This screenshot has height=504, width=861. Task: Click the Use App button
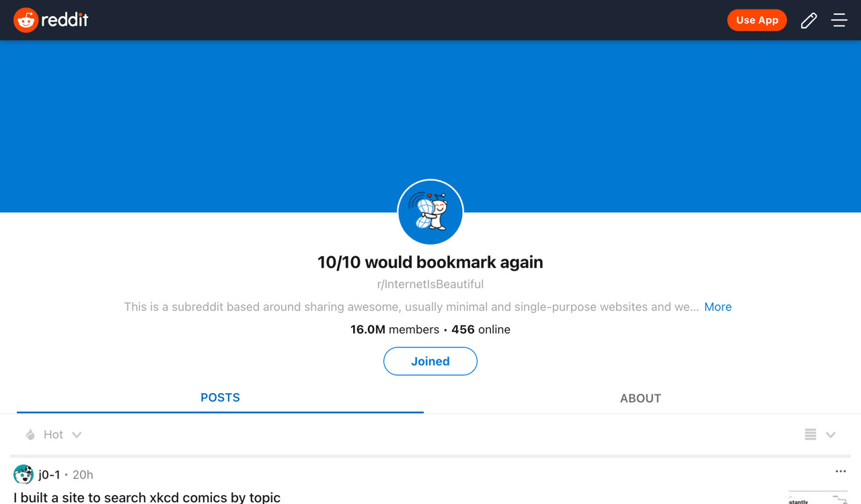[757, 20]
